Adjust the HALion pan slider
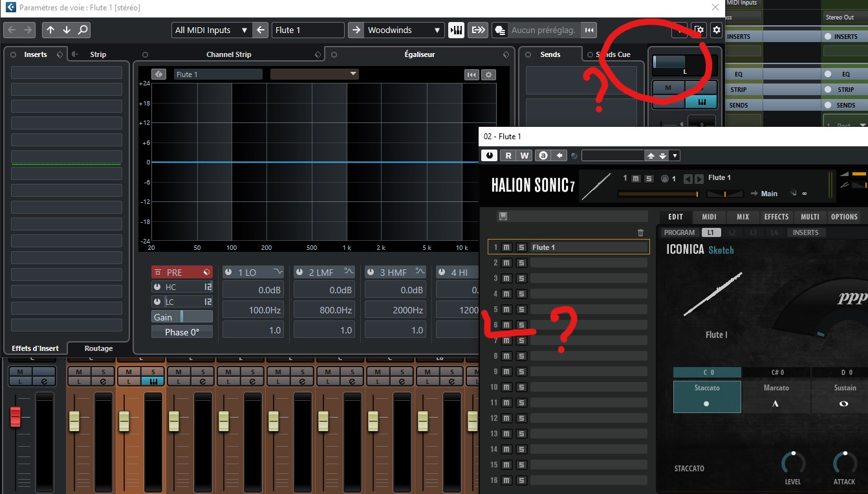868x494 pixels. coord(724,194)
